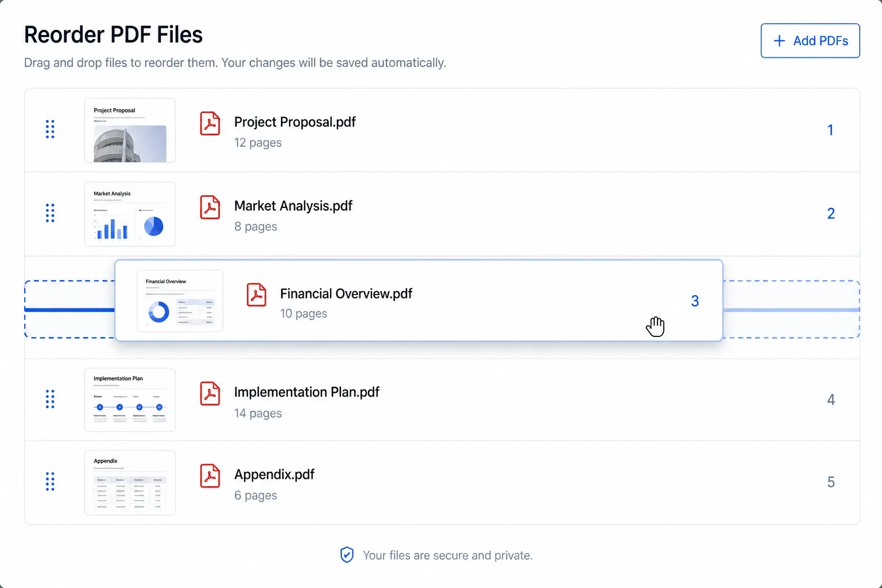Click position number 4 of Implementation Plan

click(831, 400)
